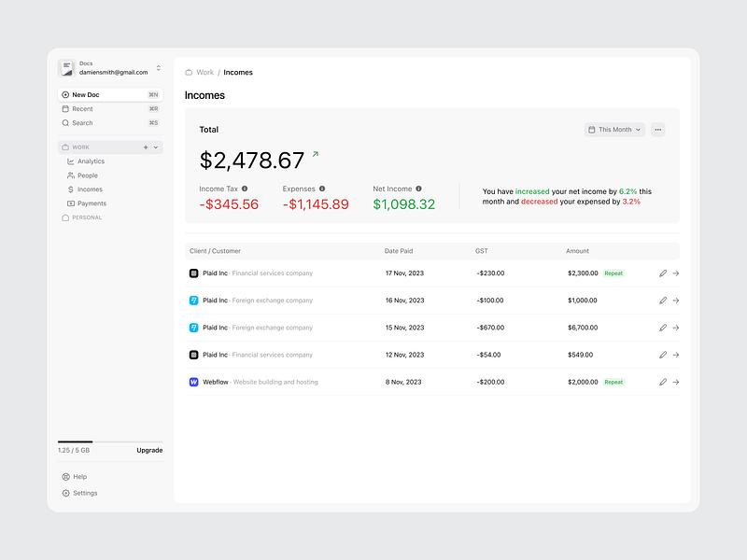
Task: Click the Upgrade storage link
Action: pos(149,450)
